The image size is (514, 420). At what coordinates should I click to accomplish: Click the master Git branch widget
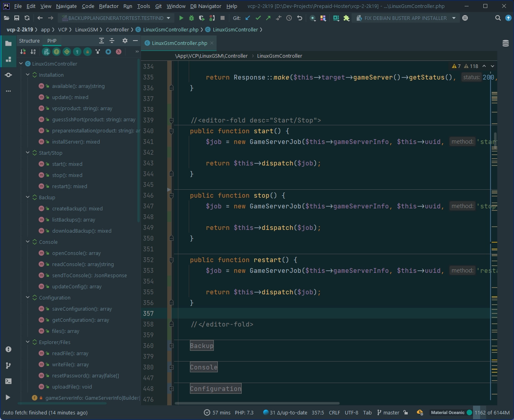(388, 412)
